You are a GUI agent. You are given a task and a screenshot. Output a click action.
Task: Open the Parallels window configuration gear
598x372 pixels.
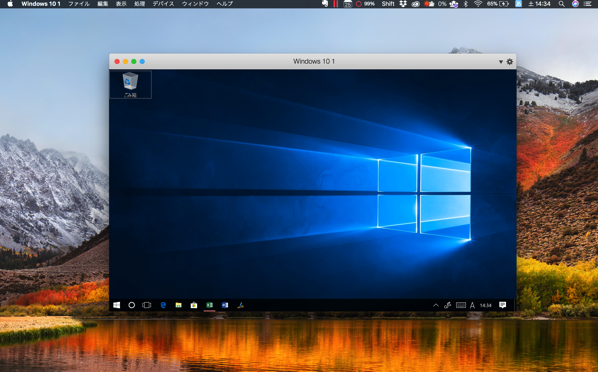coord(510,61)
